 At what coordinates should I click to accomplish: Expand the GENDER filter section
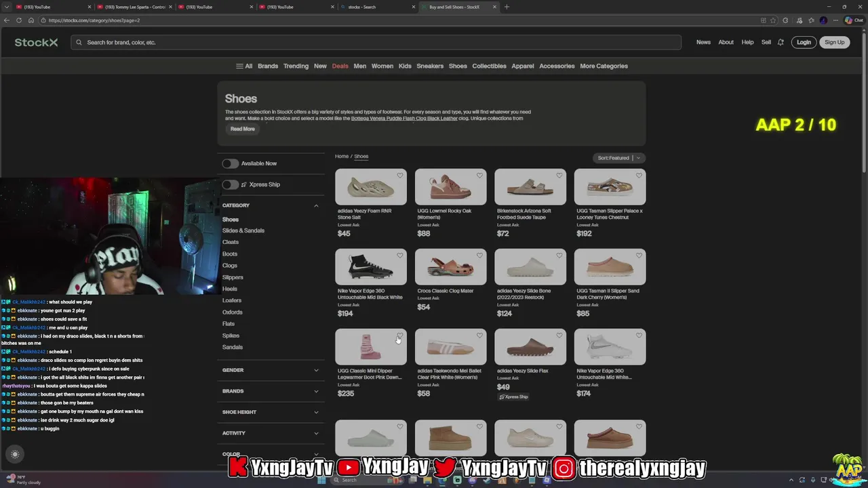coord(270,370)
